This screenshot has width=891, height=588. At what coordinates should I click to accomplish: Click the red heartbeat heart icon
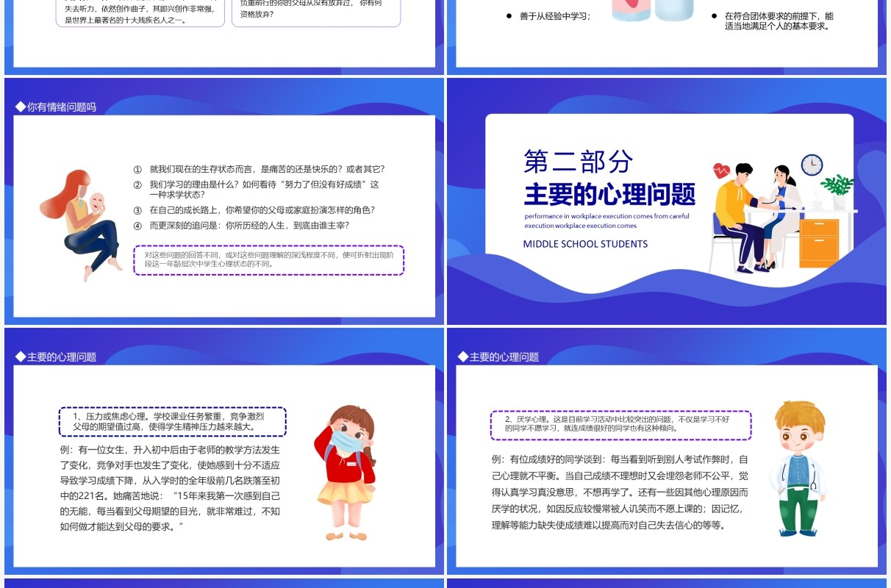[x=722, y=171]
